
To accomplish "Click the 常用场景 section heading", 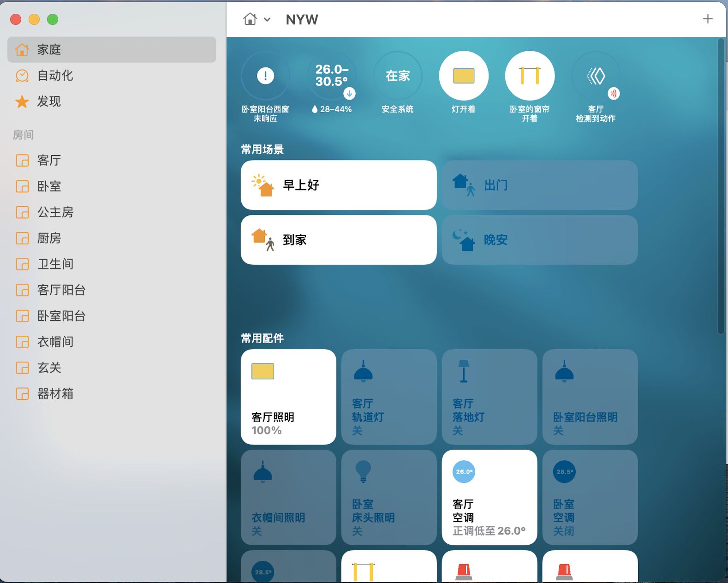I will point(263,149).
